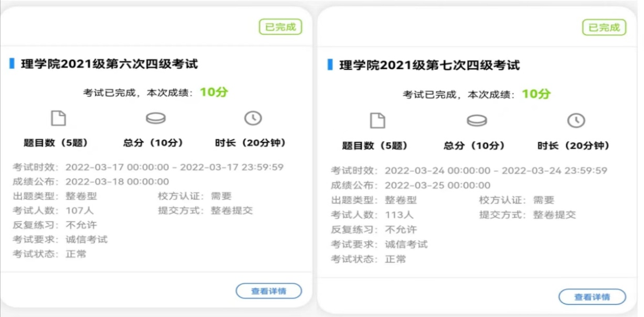Click the coin stack icon in the seventh exam card
Viewport: 644px width, 317px height.
pyautogui.click(x=477, y=121)
